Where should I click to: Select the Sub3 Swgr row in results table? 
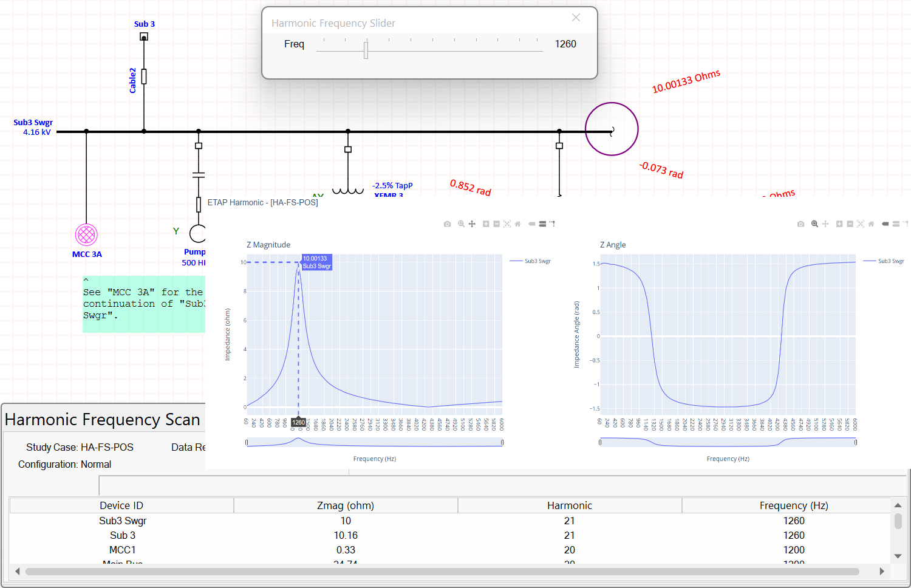[x=123, y=521]
